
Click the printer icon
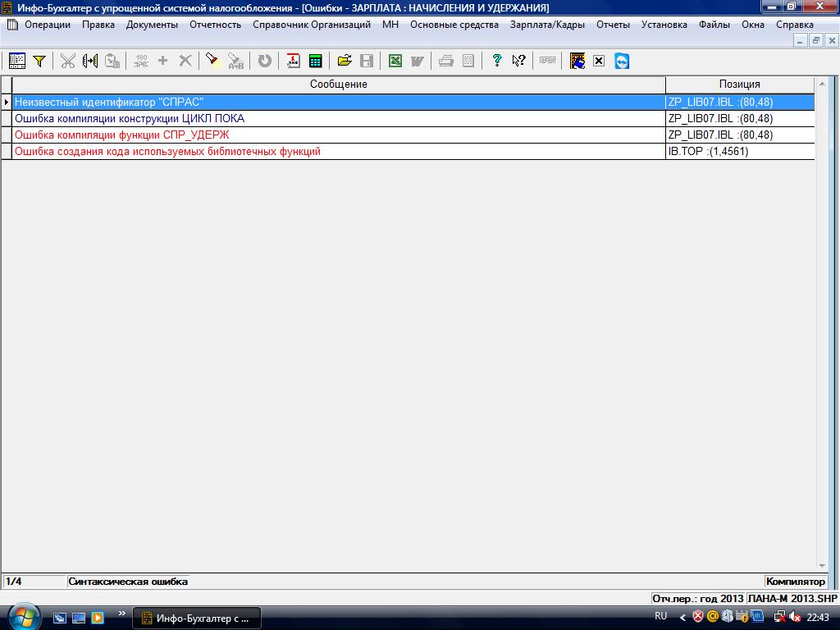446,61
